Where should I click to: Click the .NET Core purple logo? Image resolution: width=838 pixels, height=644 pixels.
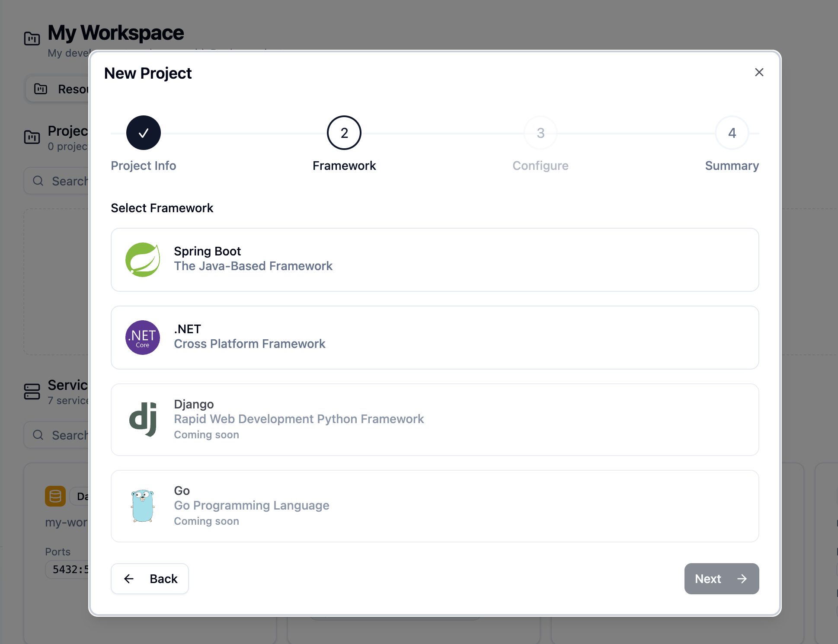click(143, 338)
